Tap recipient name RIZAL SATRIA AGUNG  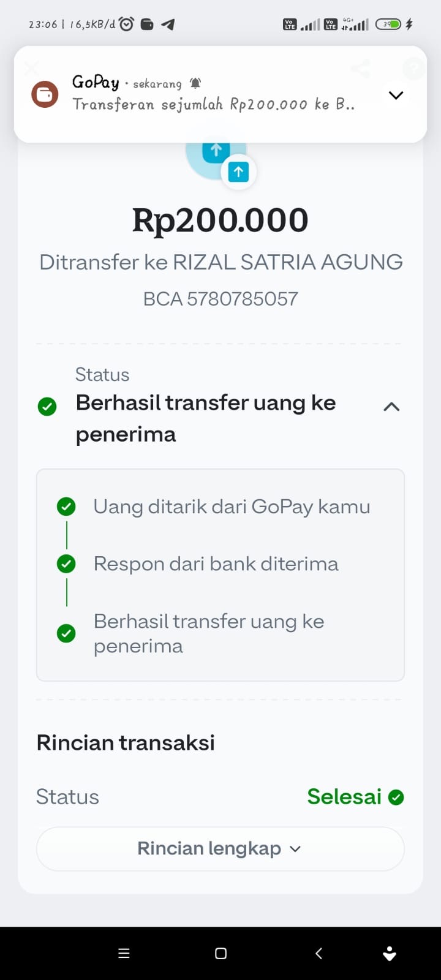[x=288, y=262]
